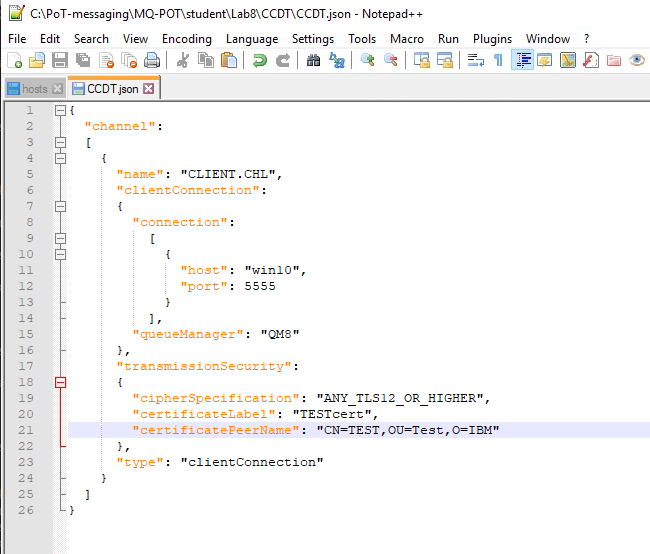650x554 pixels.
Task: Toggle Word Wrap toolbar icon
Action: (x=475, y=61)
